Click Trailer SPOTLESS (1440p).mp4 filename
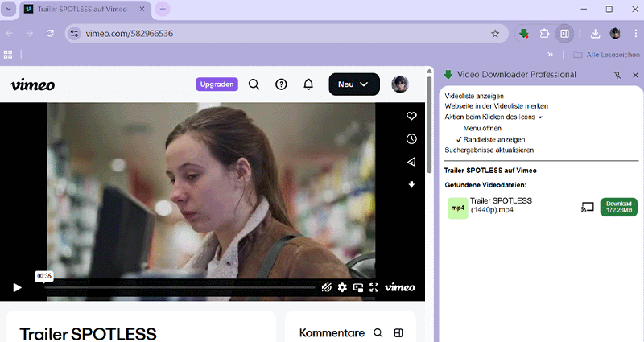Screen dimensions: 644x342 (x=501, y=205)
